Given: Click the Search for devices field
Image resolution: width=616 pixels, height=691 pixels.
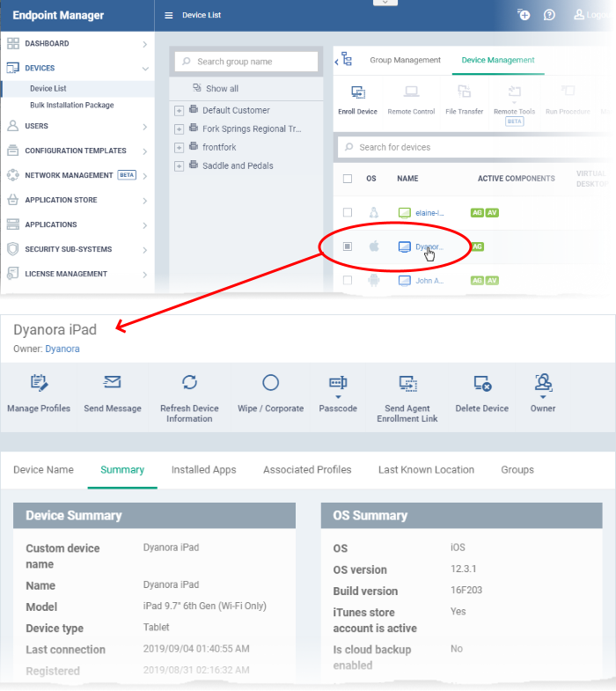Looking at the screenshot, I should click(476, 147).
